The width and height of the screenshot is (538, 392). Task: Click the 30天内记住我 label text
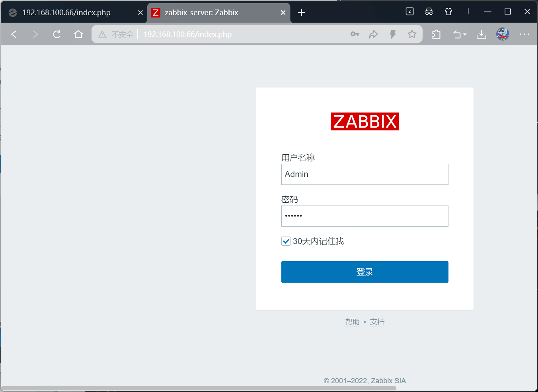click(318, 241)
